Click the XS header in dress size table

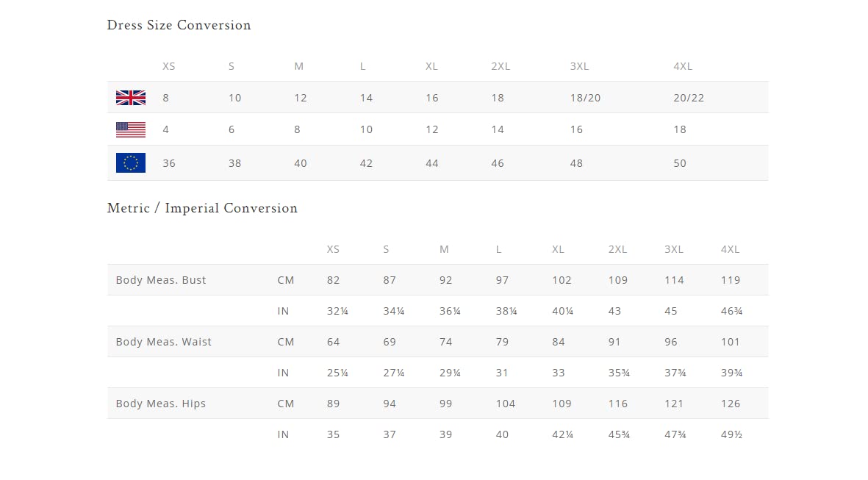[169, 66]
